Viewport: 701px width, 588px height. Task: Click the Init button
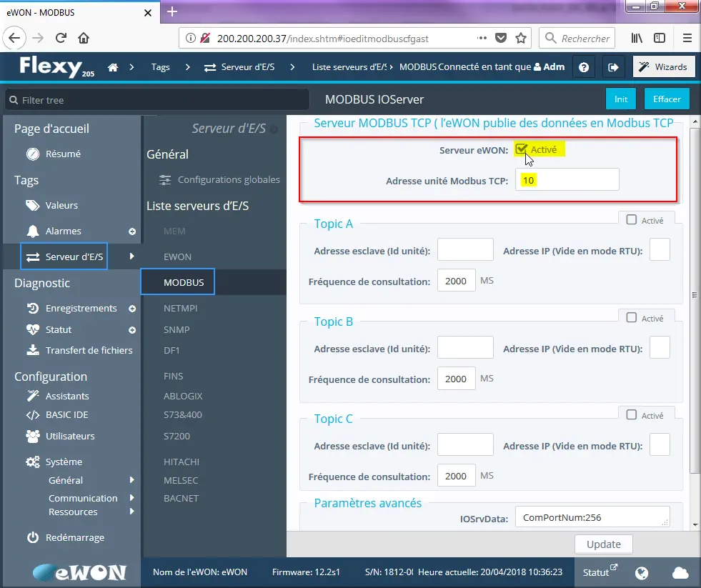pos(621,99)
